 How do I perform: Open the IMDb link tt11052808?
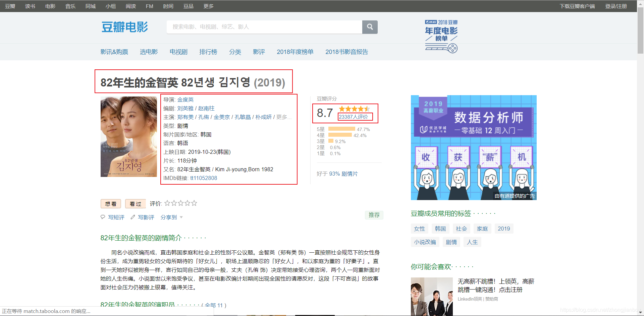[204, 178]
